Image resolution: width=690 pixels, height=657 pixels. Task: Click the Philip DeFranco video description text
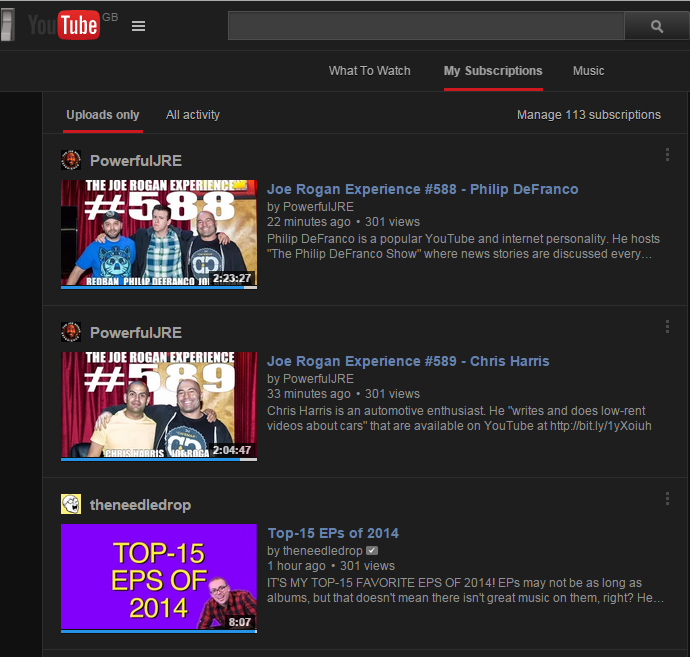click(x=463, y=246)
